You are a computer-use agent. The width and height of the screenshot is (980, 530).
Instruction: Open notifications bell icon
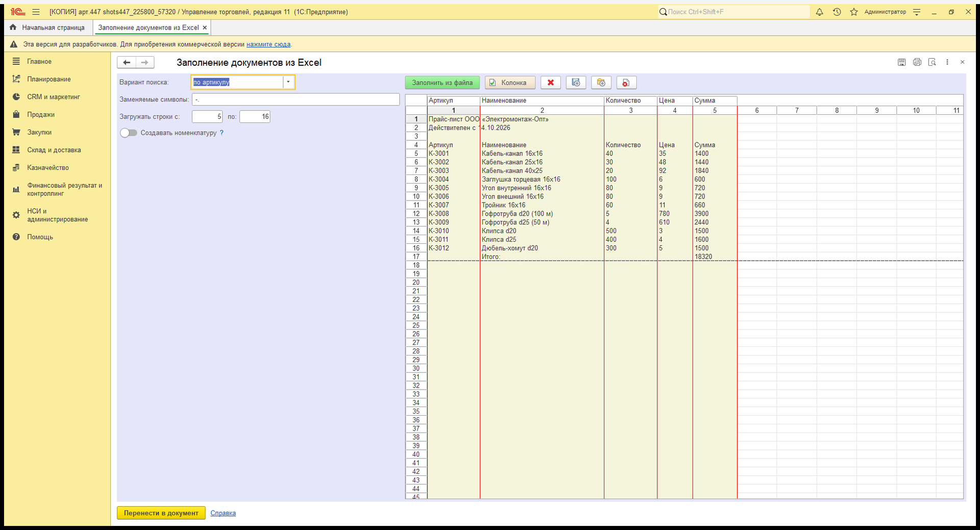819,12
